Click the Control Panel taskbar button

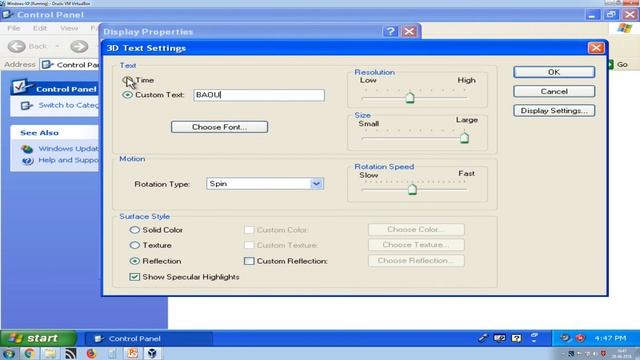point(149,339)
